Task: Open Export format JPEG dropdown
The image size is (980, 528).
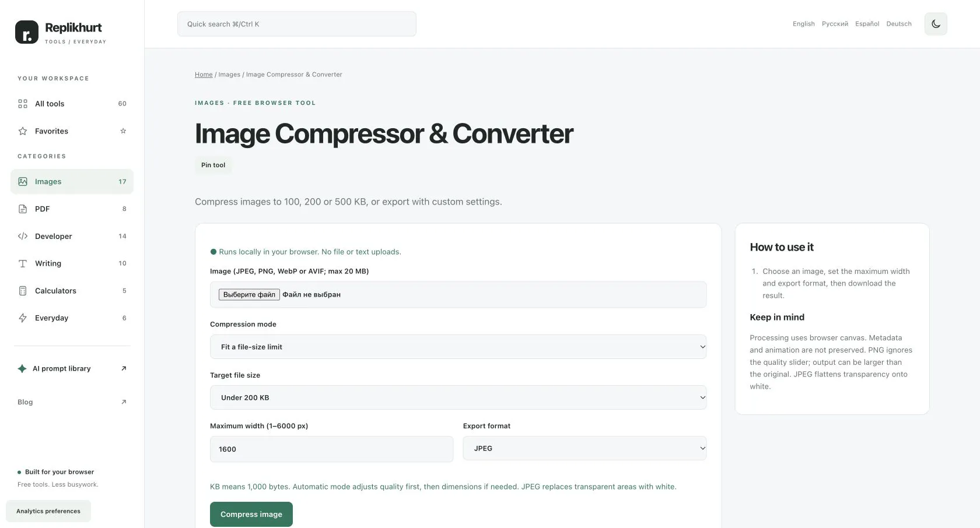Action: tap(584, 448)
